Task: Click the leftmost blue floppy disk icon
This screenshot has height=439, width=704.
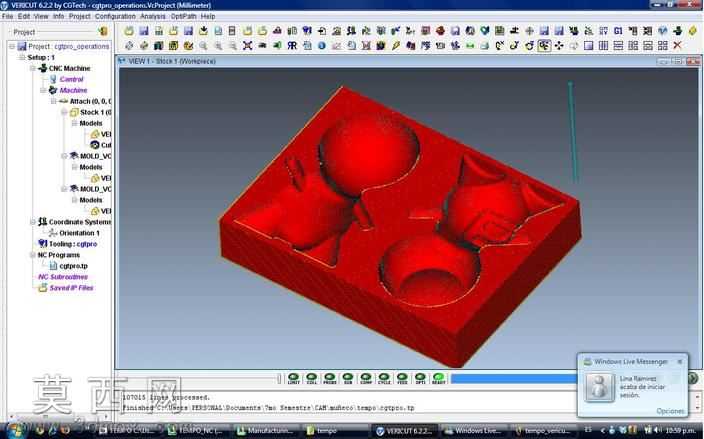Action: [x=144, y=31]
